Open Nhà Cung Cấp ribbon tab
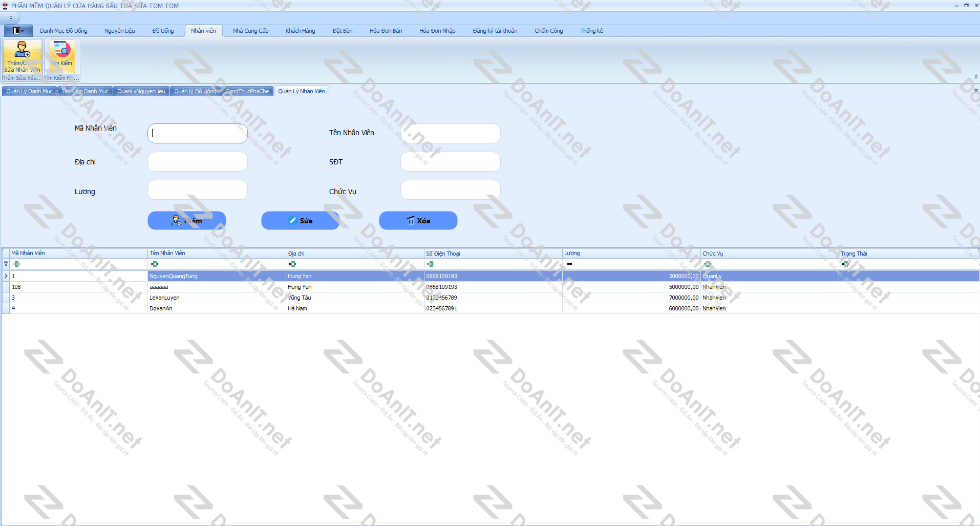This screenshot has height=526, width=980. (251, 31)
